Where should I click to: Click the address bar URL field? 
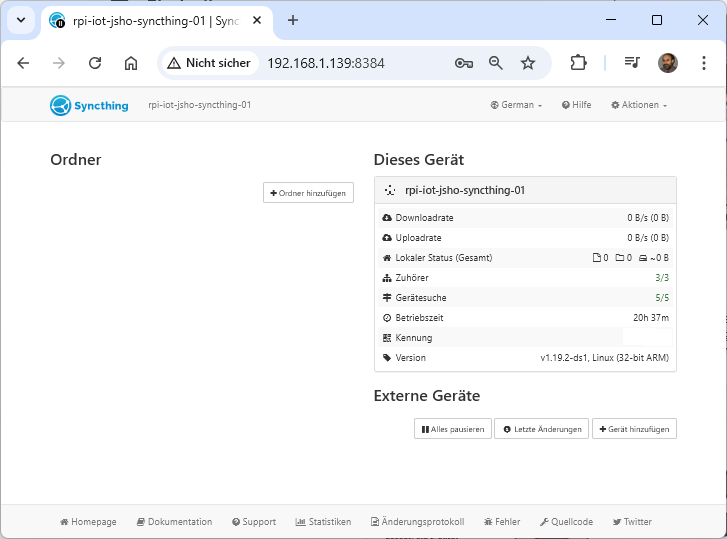point(350,63)
